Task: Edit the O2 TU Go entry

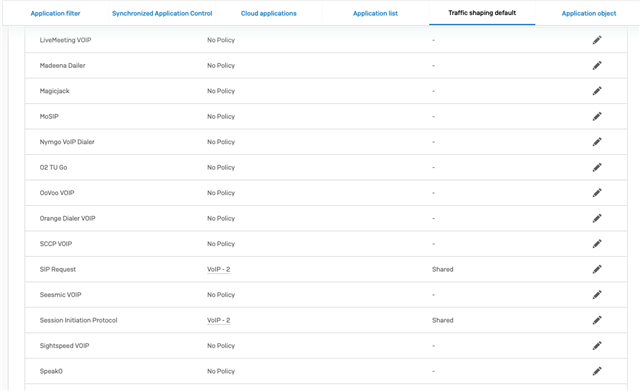Action: point(597,167)
